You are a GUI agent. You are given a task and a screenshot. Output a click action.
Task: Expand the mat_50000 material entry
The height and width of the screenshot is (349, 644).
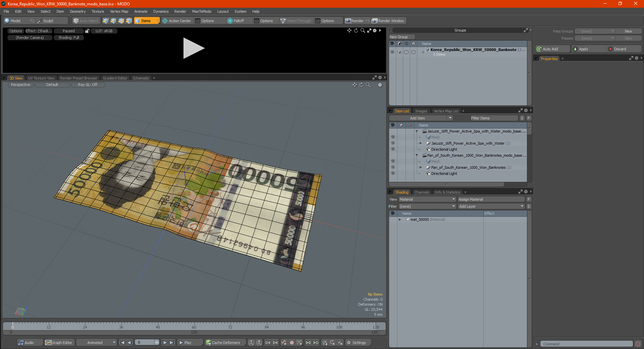400,219
